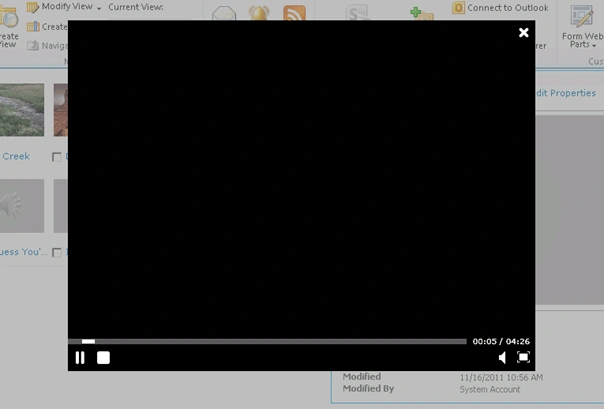Screen dimensions: 604x409
Task: Click the Alert Me bell icon
Action: point(259,13)
